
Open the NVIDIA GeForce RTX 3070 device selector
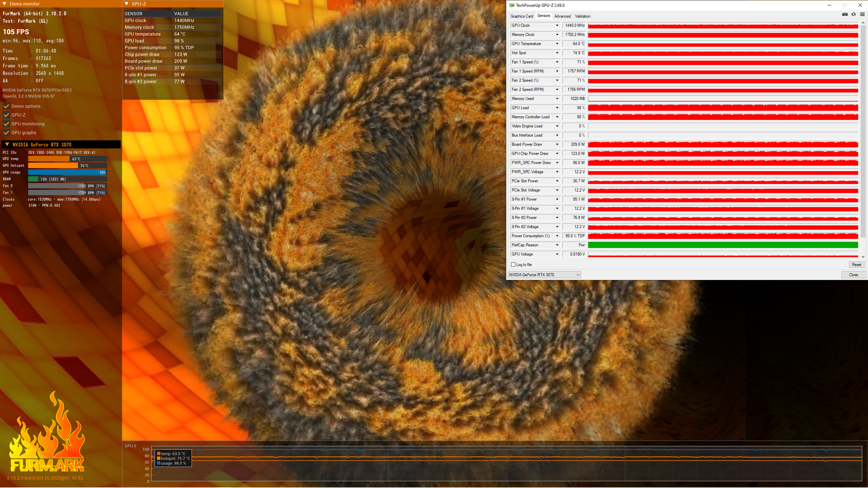pos(544,275)
